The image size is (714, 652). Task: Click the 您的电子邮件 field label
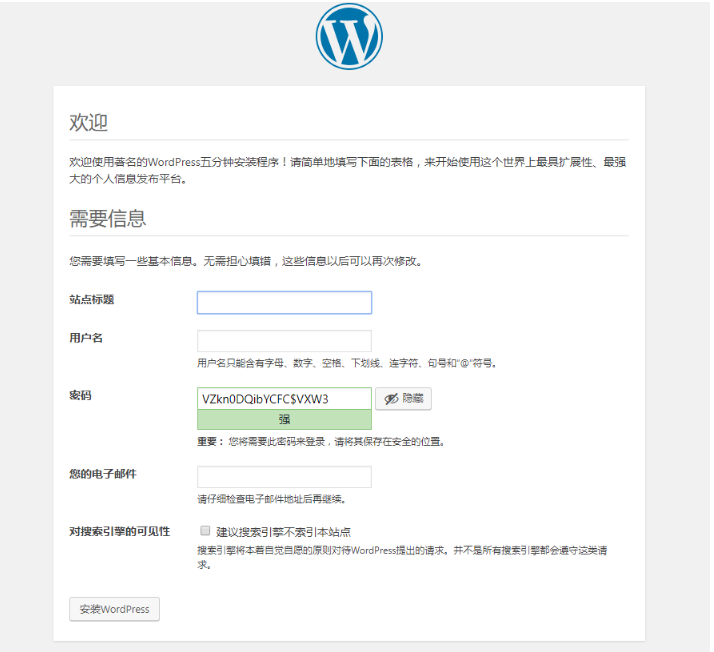pyautogui.click(x=103, y=474)
